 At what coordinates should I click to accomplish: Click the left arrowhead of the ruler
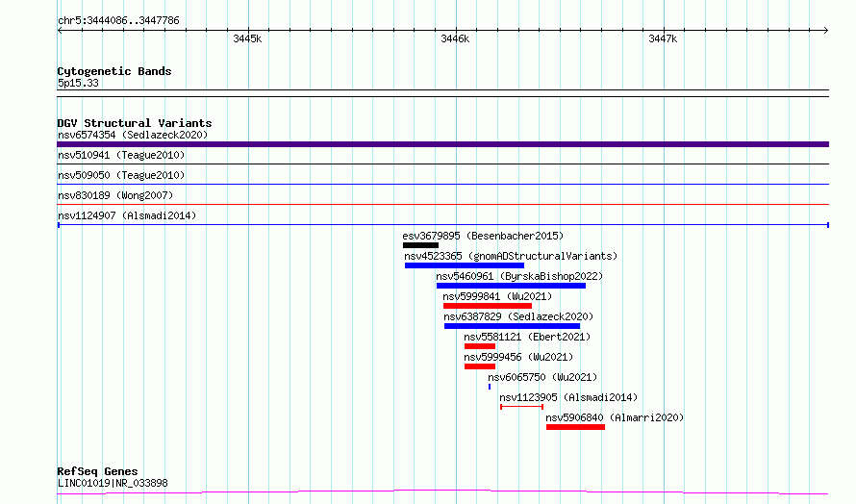pos(60,30)
